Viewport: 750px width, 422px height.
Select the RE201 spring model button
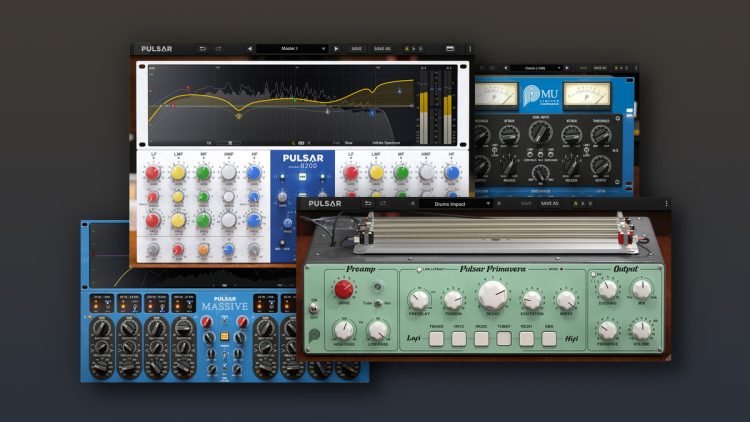tap(527, 339)
